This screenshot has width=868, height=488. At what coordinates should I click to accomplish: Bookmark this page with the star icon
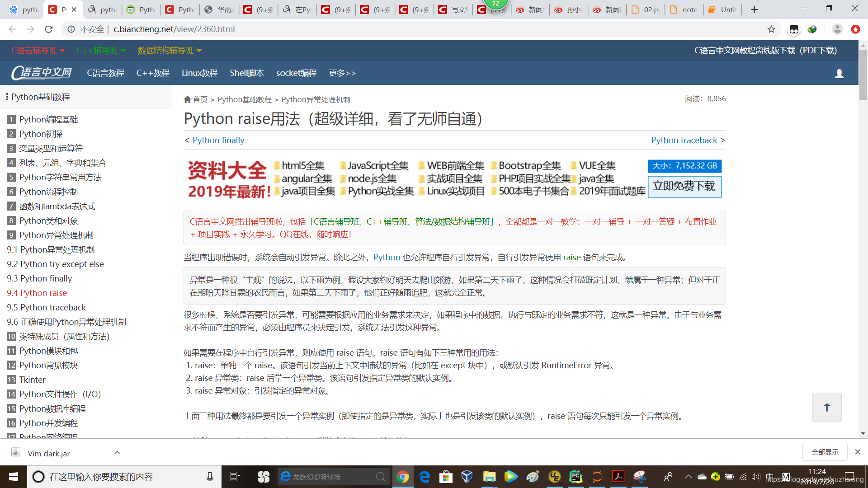click(x=772, y=29)
